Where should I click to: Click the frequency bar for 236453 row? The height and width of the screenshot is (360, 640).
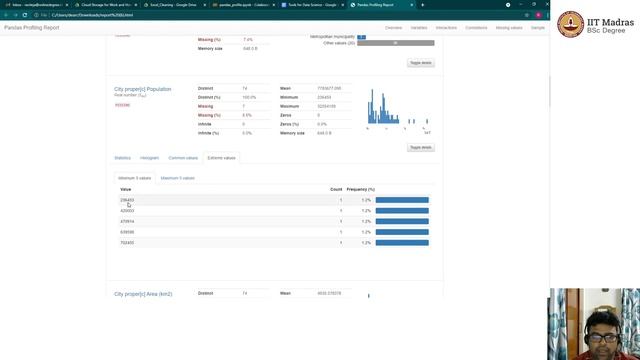coord(402,200)
